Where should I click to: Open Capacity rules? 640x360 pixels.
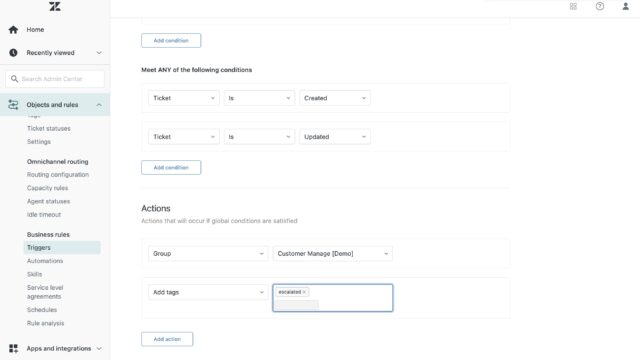pyautogui.click(x=47, y=188)
